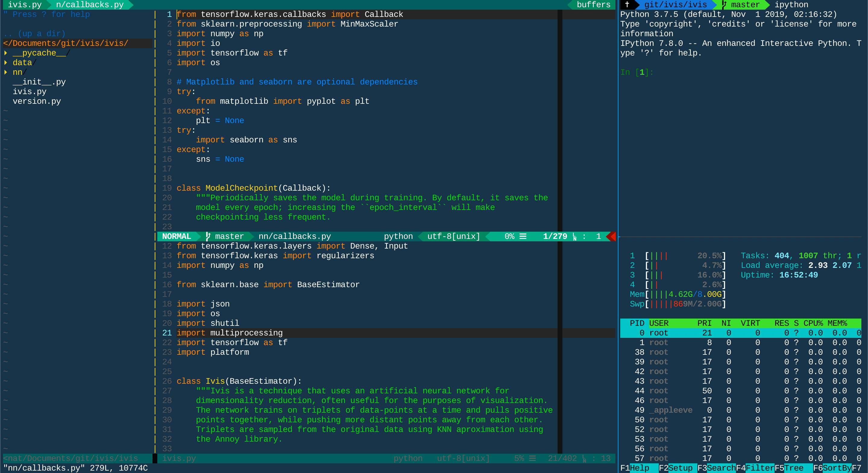Open F4 Filter in htop

coord(755,468)
